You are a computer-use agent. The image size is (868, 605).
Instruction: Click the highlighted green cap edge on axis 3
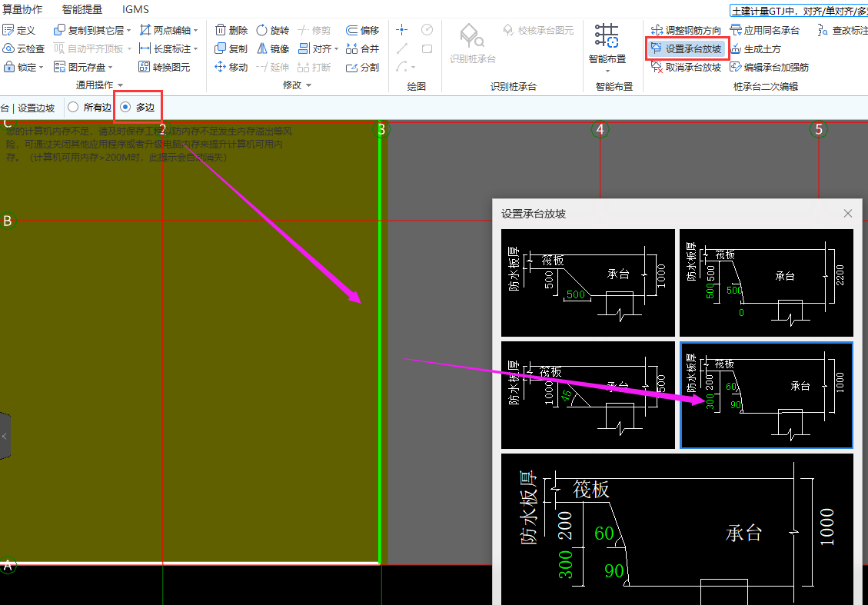[380, 343]
